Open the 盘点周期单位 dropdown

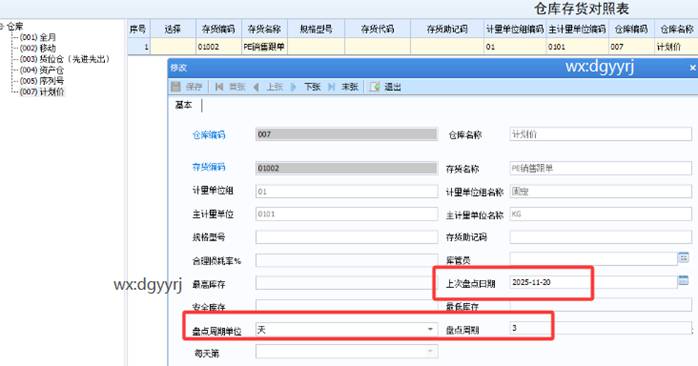(430, 329)
